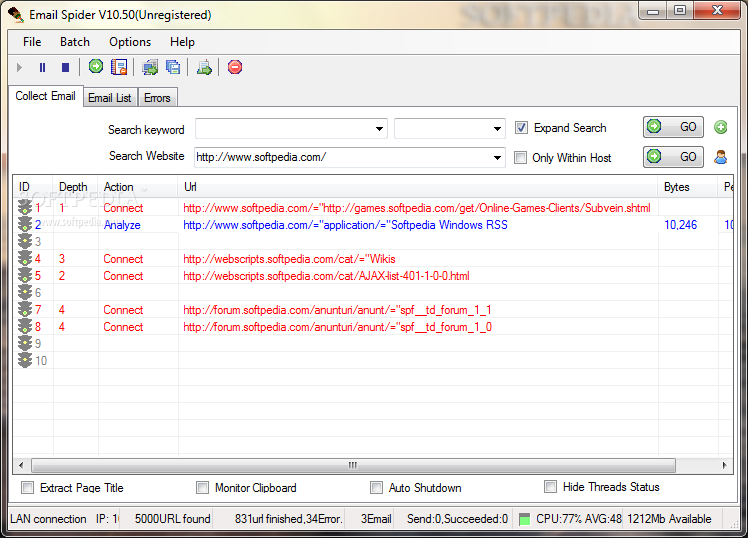Click the scrollbar right arrow
The image size is (748, 538).
[725, 465]
